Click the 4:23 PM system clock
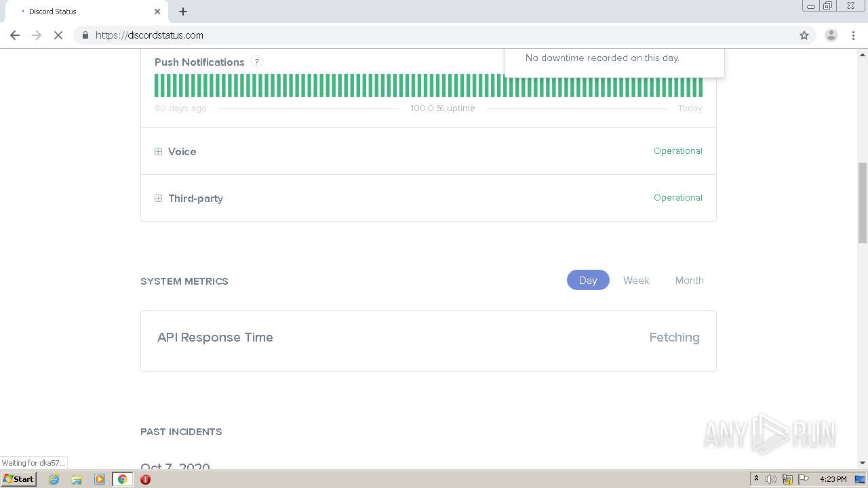868x488 pixels. (833, 479)
